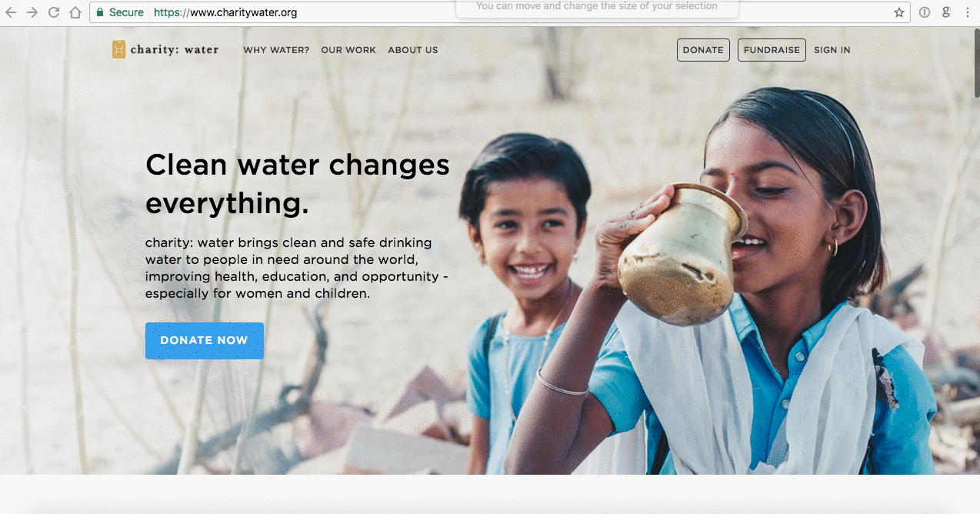
Task: Go to browser home icon
Action: [x=75, y=12]
